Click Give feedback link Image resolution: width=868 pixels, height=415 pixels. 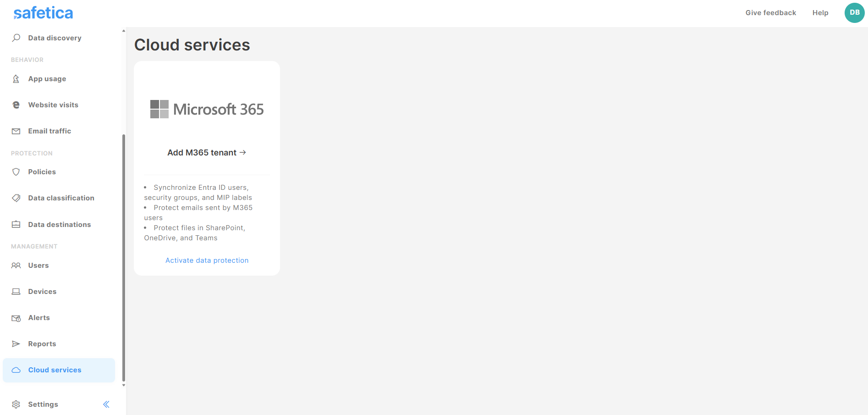click(x=770, y=13)
